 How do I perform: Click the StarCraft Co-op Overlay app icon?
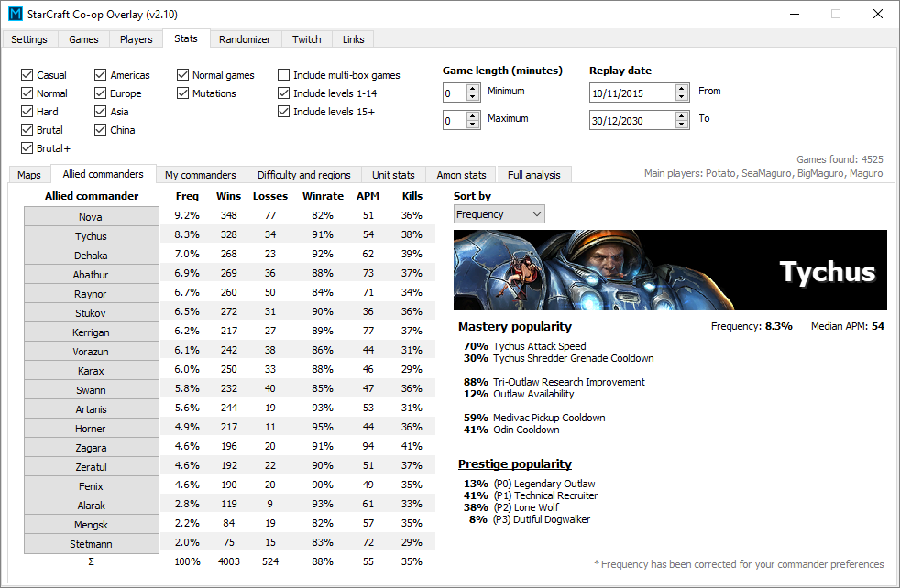click(16, 14)
